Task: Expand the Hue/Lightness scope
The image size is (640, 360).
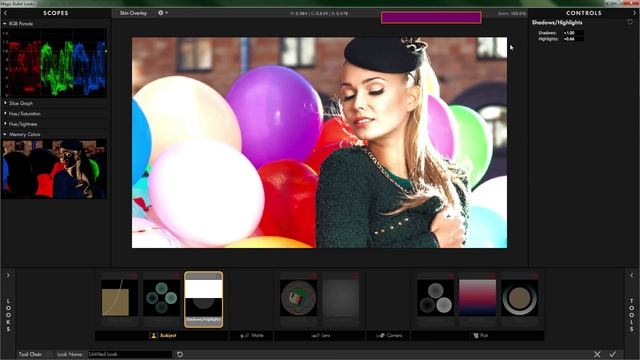Action: click(5, 124)
